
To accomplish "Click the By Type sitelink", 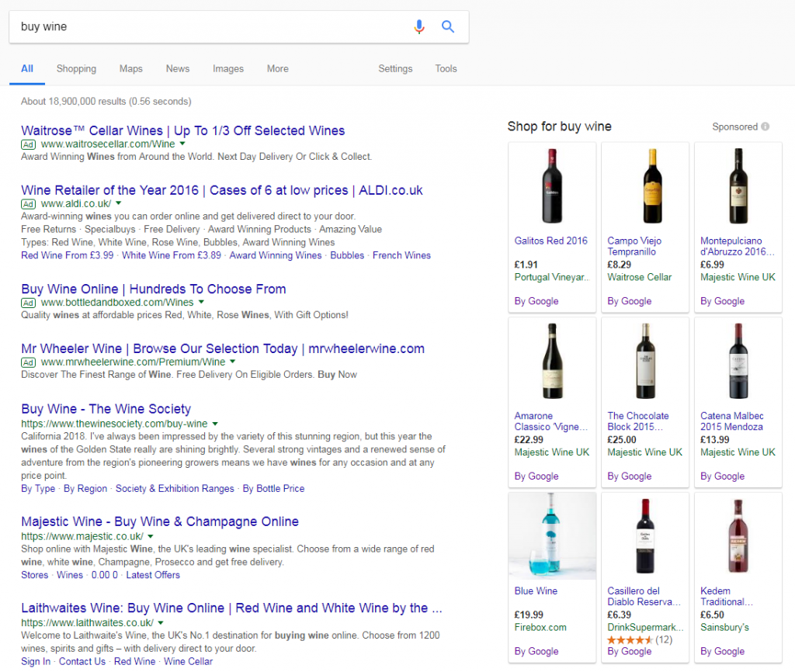I will [x=38, y=489].
